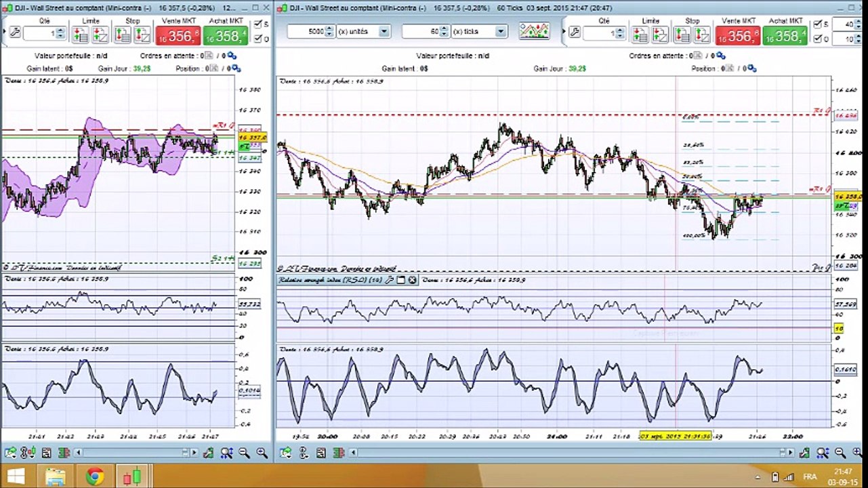Zoom out with minus magnifier on right chart
The width and height of the screenshot is (868, 488).
(x=840, y=453)
